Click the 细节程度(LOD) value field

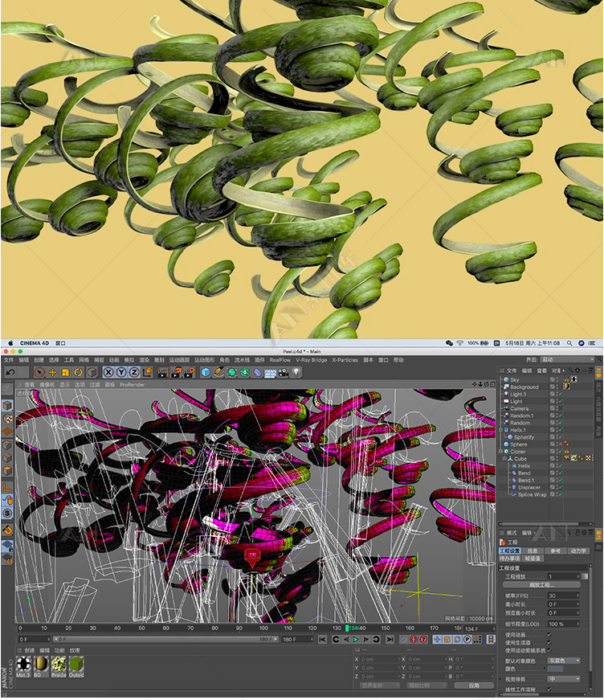(x=563, y=624)
